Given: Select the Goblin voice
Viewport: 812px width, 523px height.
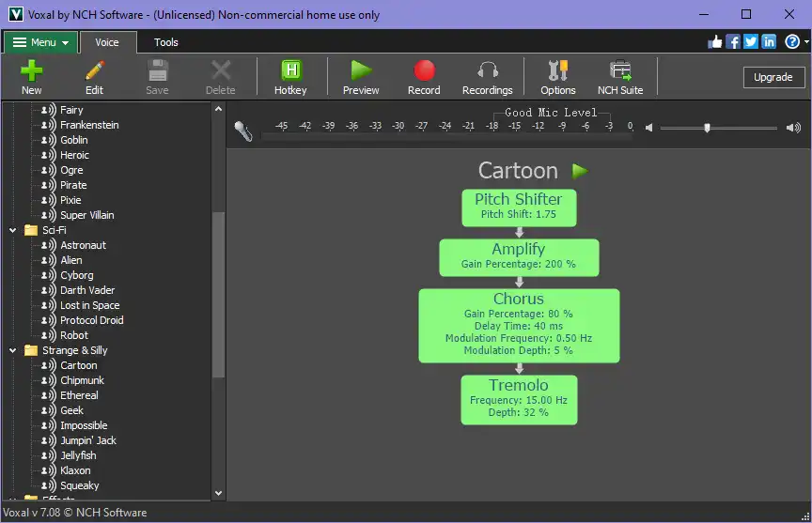Looking at the screenshot, I should [74, 140].
